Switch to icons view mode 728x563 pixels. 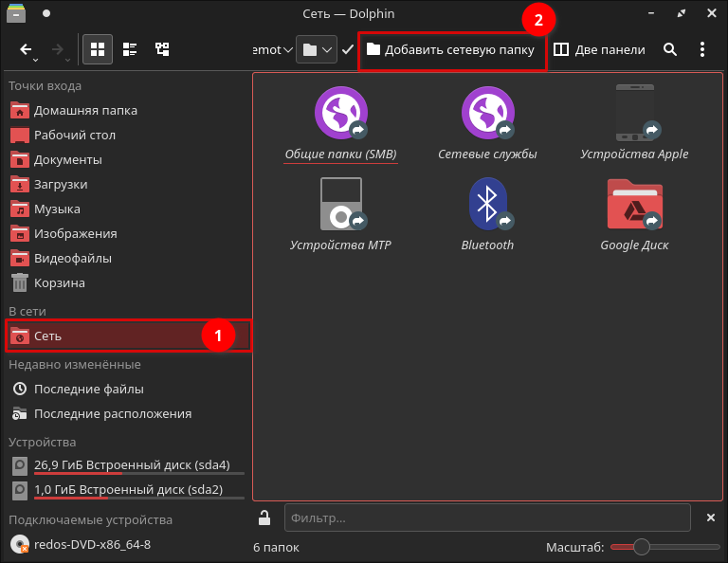pos(97,49)
